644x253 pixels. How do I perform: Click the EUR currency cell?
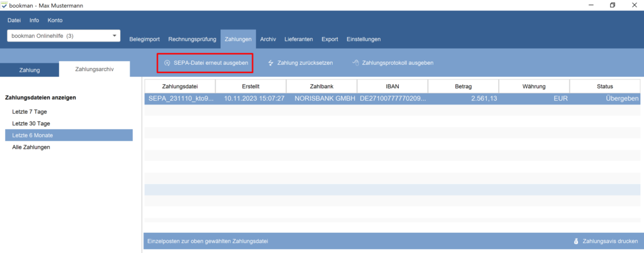(534, 99)
